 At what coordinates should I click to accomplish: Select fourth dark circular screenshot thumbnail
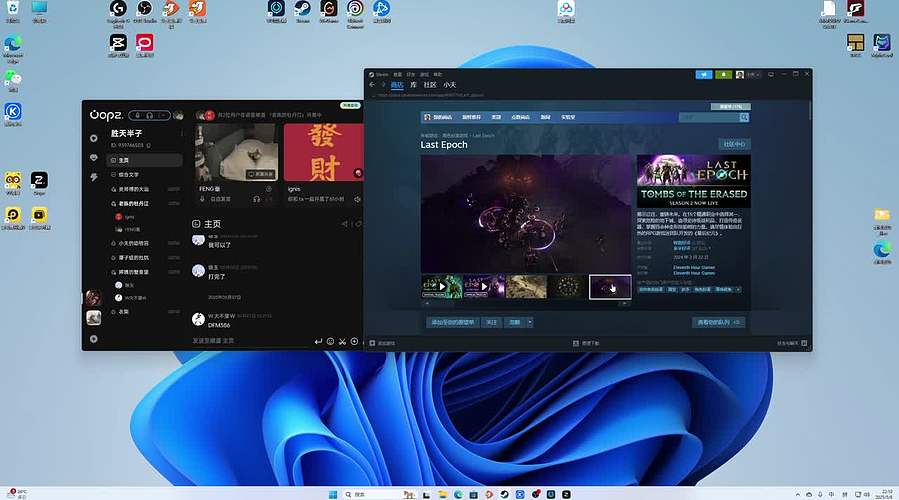(x=568, y=287)
